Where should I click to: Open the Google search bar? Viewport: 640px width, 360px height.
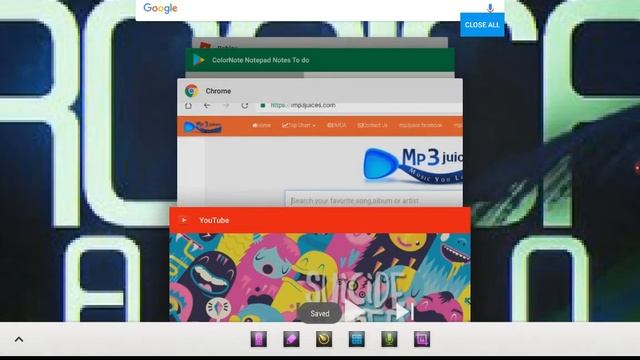point(320,9)
